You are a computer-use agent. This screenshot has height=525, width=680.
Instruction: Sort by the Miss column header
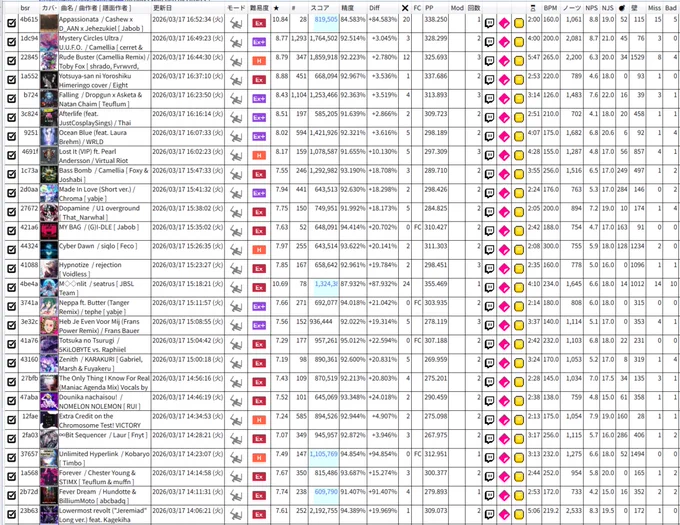pyautogui.click(x=654, y=8)
